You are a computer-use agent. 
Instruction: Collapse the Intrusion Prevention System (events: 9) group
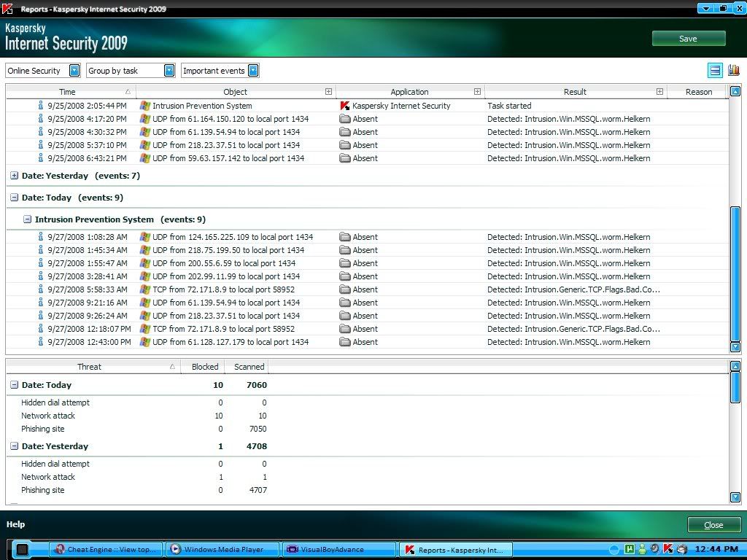[x=27, y=219]
